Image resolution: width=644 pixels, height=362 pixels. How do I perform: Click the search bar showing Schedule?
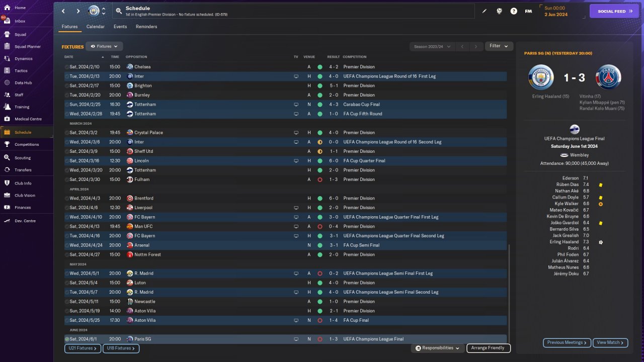pos(293,11)
